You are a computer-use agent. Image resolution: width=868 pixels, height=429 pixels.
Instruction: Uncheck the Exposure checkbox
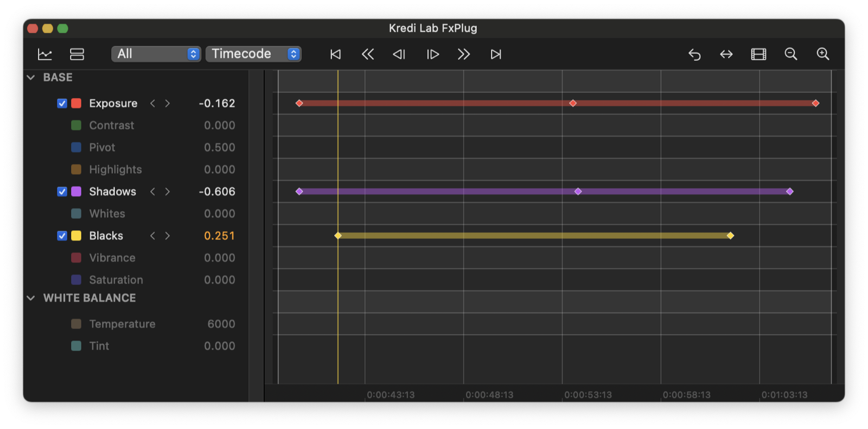coord(62,103)
